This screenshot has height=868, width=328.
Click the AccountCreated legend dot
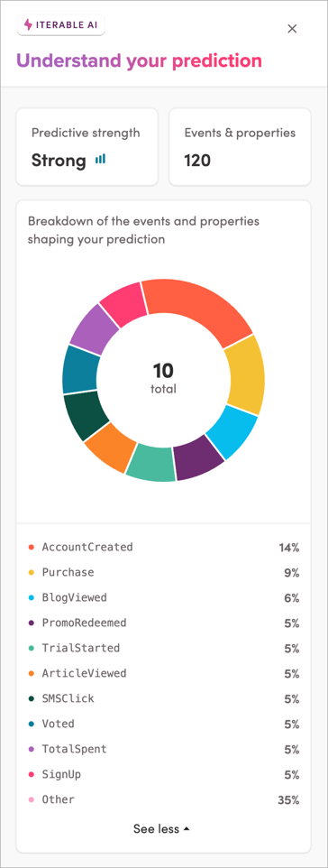[x=31, y=547]
